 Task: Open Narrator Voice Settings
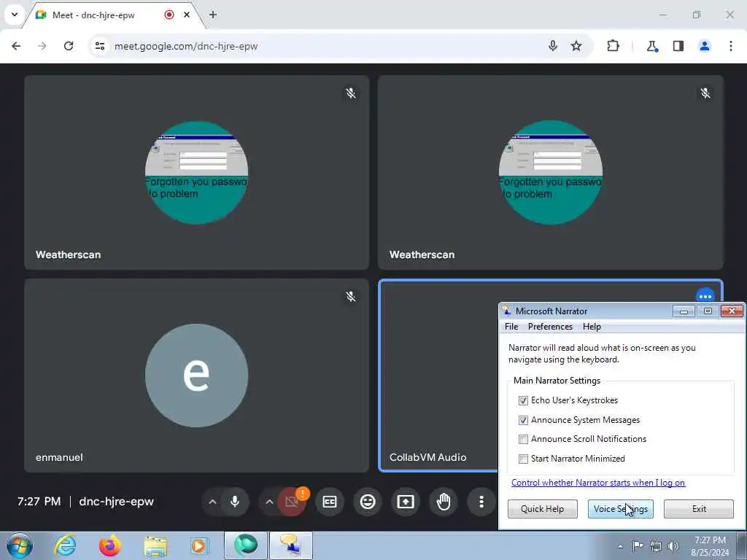(620, 508)
